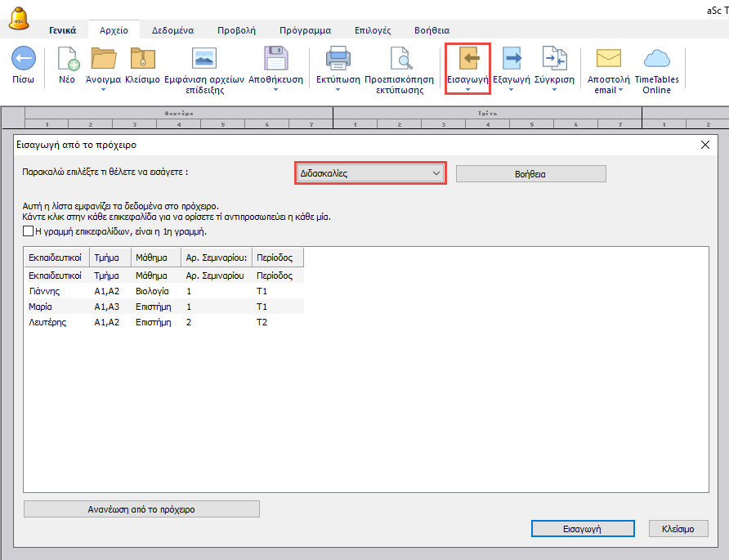Expand the Εισαγωγή dropdown arrow in ribbon
Viewport: 729px width, 560px height.
[x=467, y=90]
